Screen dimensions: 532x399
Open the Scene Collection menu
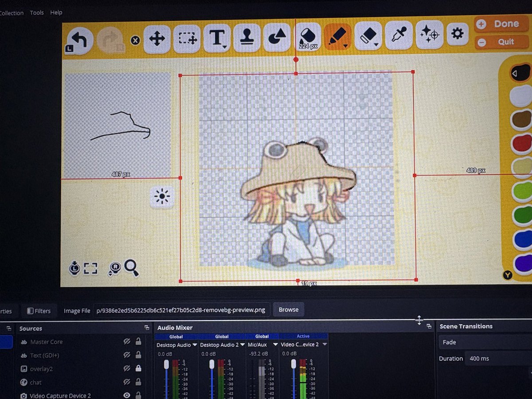click(x=12, y=13)
